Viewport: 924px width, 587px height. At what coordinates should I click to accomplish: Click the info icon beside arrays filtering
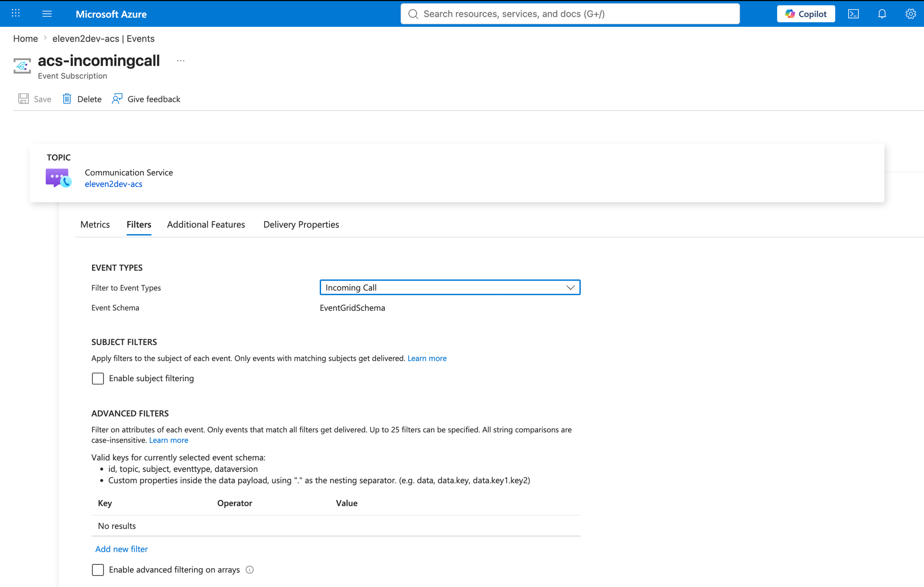point(250,570)
